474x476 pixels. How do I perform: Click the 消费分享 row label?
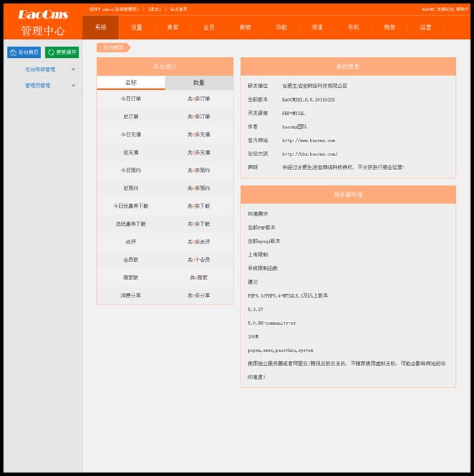(x=131, y=295)
